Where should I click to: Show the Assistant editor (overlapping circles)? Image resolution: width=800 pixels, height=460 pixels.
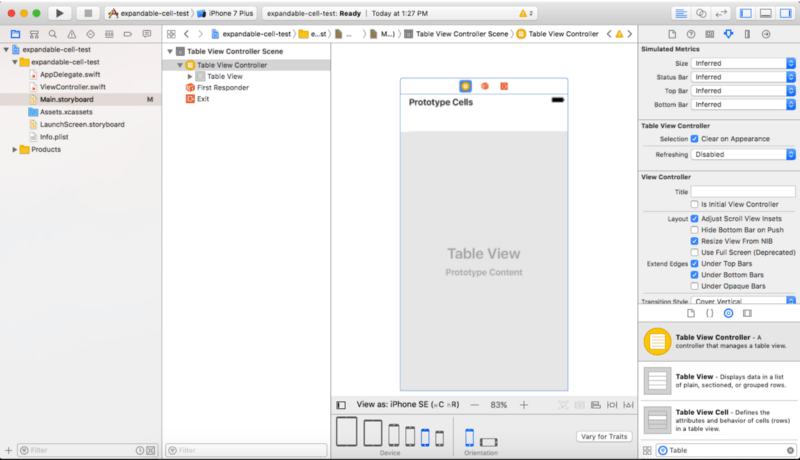click(x=702, y=13)
